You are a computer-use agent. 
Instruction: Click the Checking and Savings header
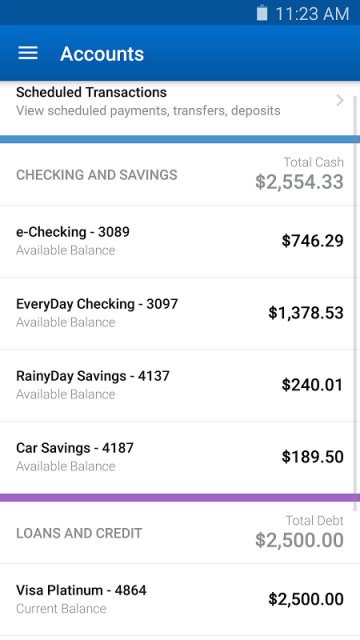pyautogui.click(x=97, y=175)
